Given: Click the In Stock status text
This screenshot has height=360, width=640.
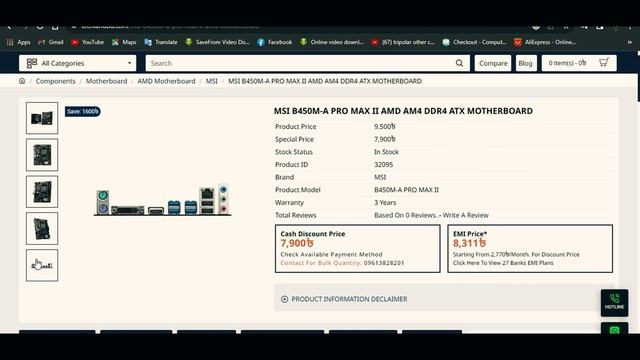Looking at the screenshot, I should click(x=386, y=152).
